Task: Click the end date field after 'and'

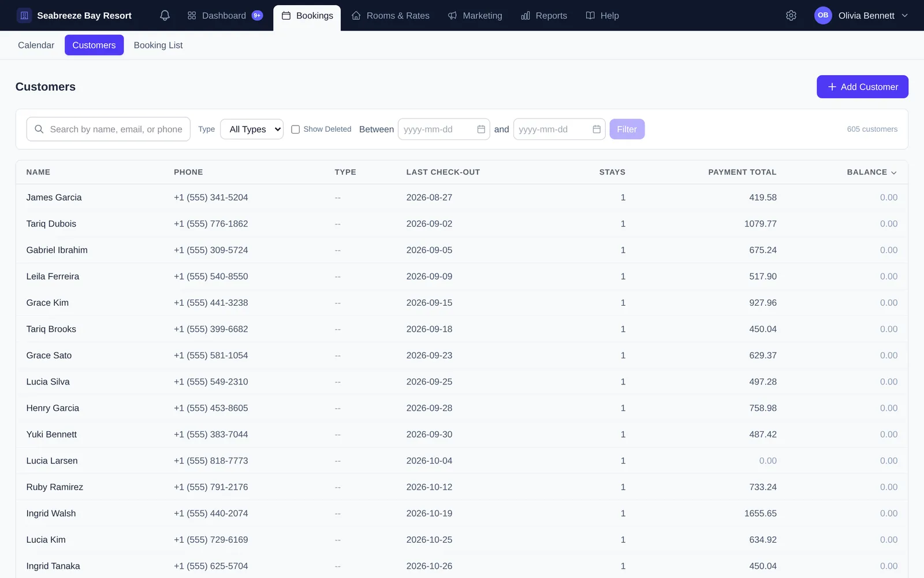Action: [560, 129]
